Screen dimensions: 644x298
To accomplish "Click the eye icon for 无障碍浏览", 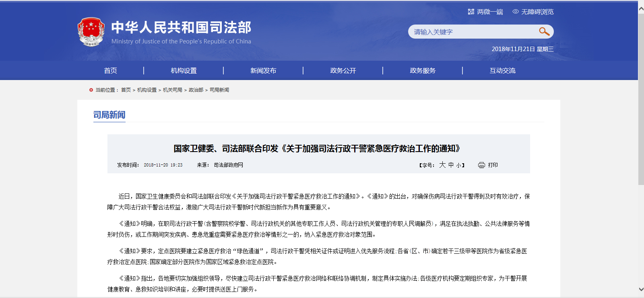I will tap(516, 12).
